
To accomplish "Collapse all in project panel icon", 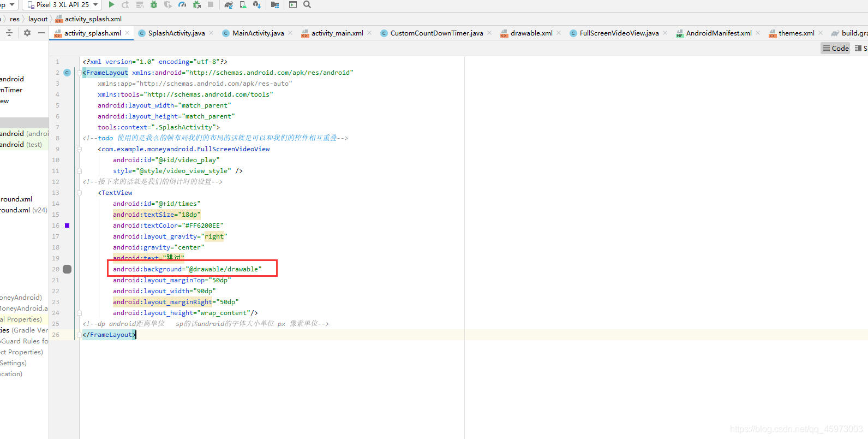I will 9,33.
